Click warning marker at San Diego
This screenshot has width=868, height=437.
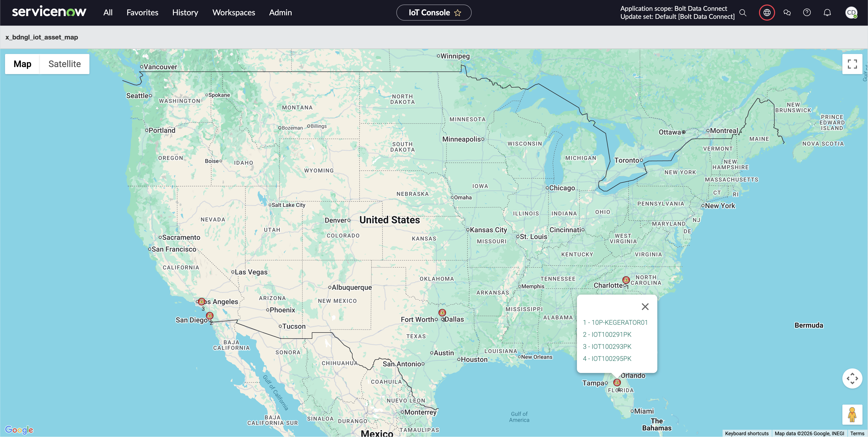tap(209, 316)
